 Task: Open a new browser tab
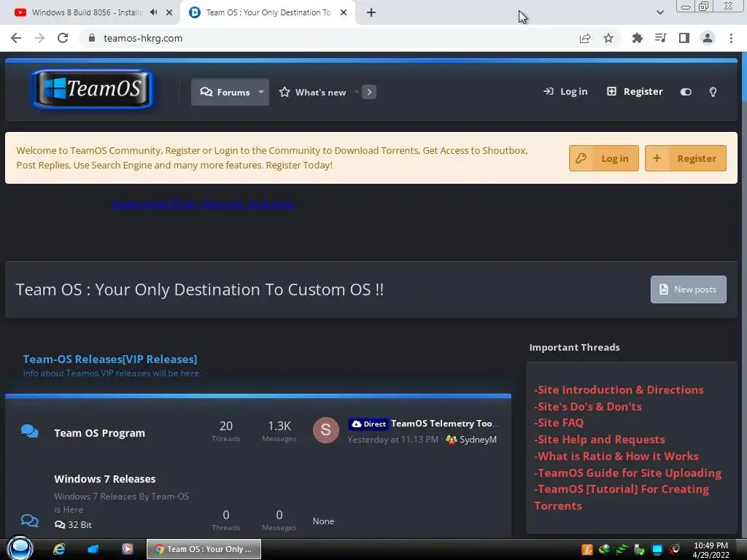[x=371, y=12]
